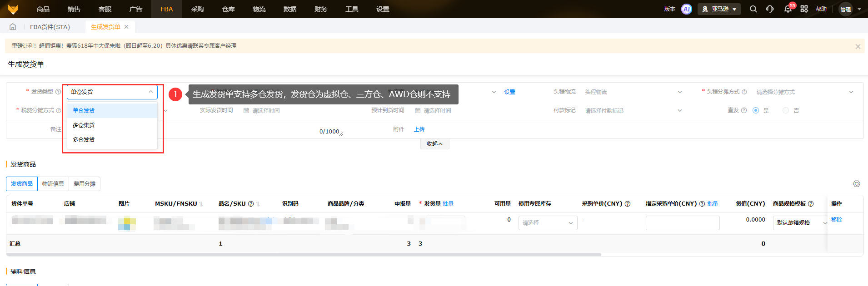Open the 亚马逊 platform dropdown
The width and height of the screenshot is (868, 286).
(719, 9)
